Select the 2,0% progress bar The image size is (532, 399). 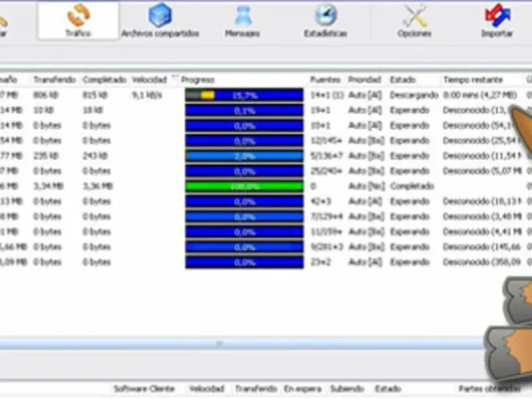[x=244, y=156]
